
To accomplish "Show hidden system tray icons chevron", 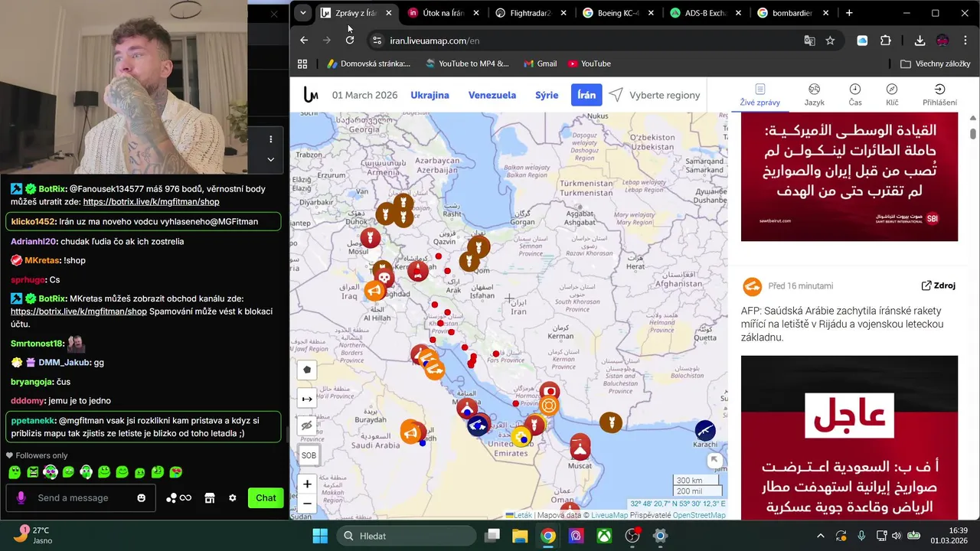I will tap(820, 536).
